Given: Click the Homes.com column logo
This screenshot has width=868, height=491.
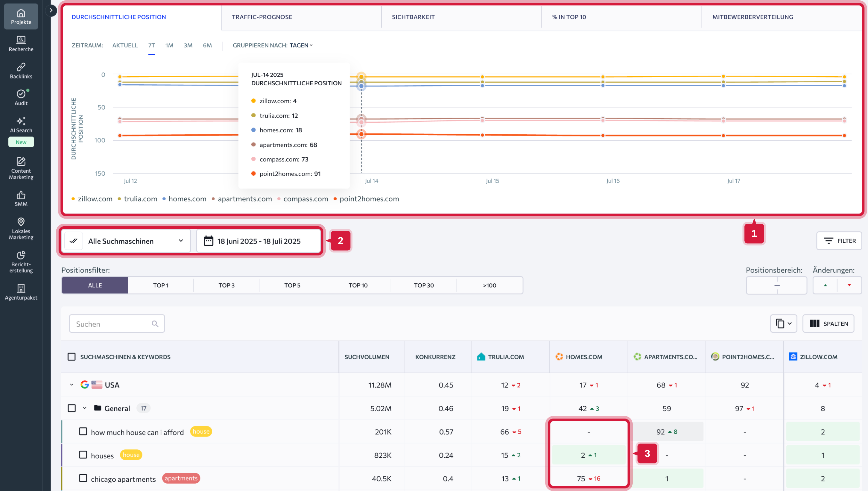Looking at the screenshot, I should coord(559,356).
